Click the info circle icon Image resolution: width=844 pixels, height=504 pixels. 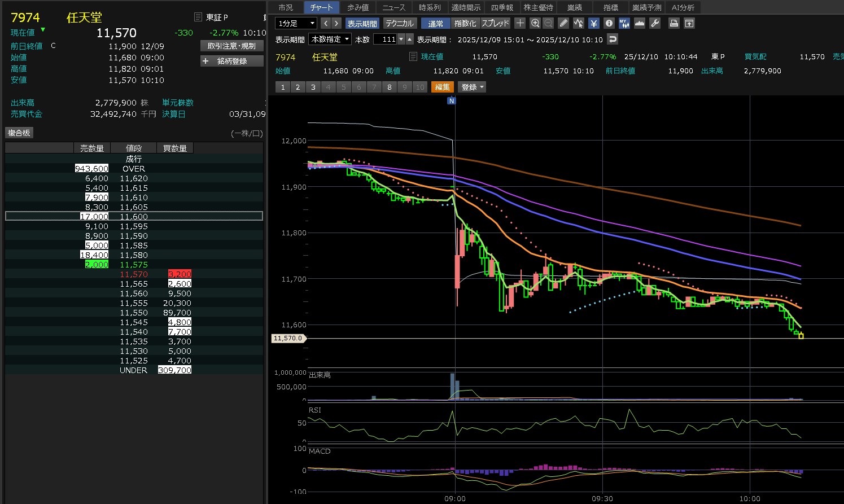point(609,23)
